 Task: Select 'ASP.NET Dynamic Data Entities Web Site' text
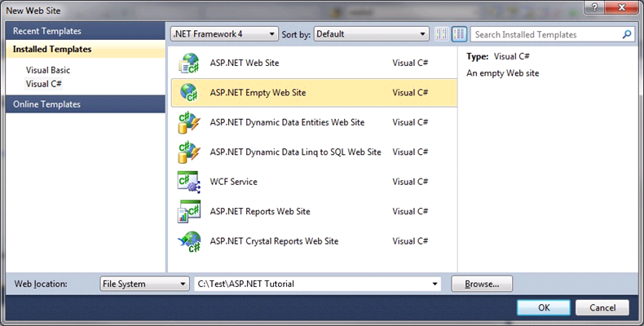pos(287,122)
